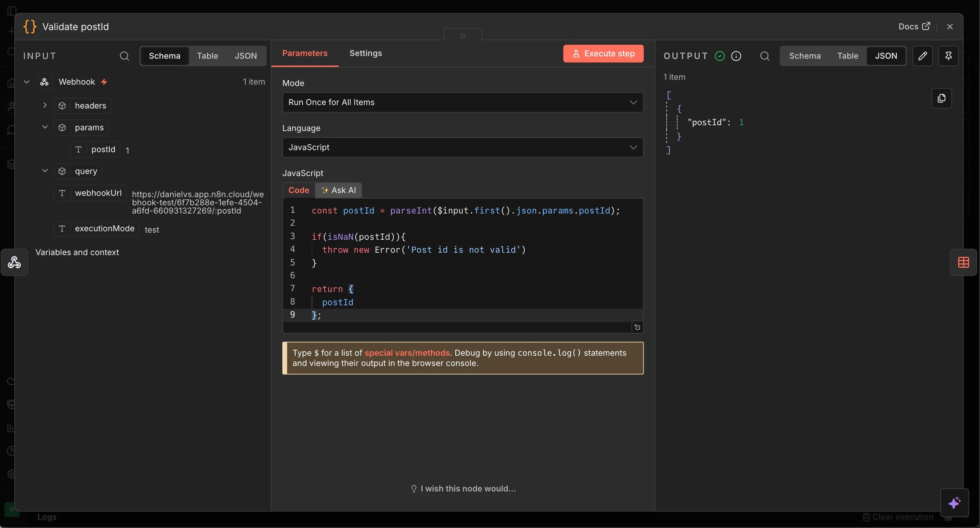Image resolution: width=980 pixels, height=528 pixels.
Task: Select the Code editor tab
Action: 298,190
